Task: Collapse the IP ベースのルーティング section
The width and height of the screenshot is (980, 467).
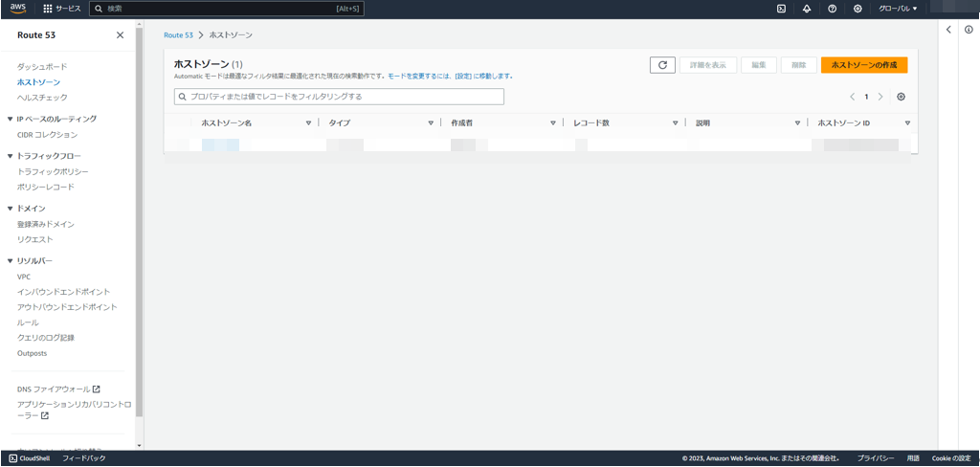Action: 10,119
